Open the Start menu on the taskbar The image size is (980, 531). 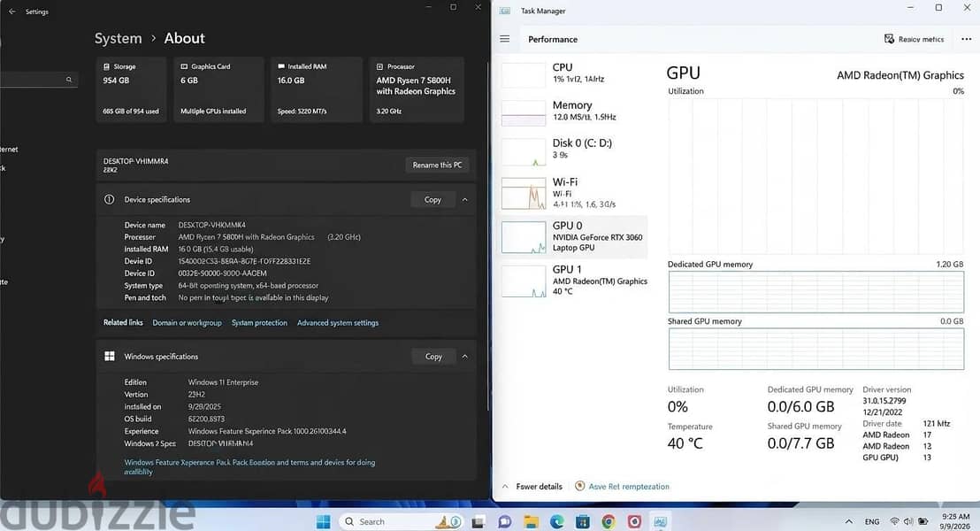[x=323, y=521]
